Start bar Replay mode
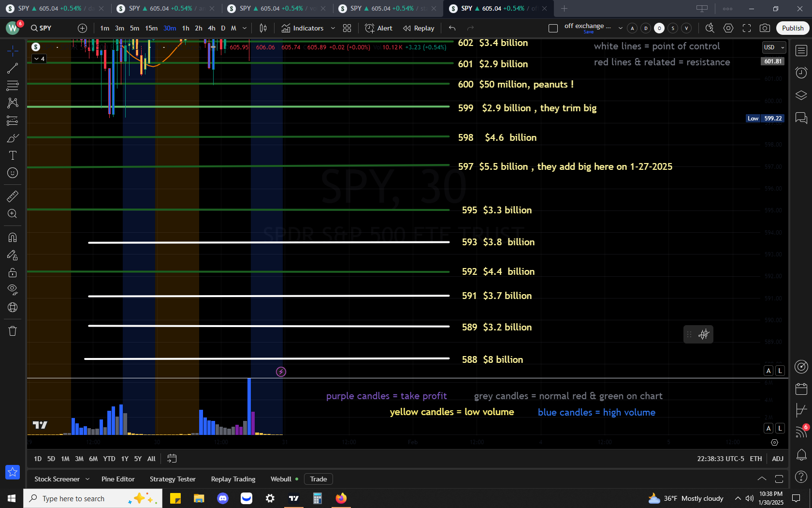 (419, 28)
